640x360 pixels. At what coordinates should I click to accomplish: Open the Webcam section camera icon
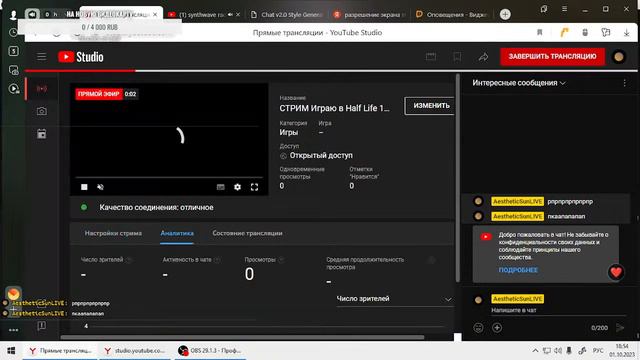click(x=42, y=111)
